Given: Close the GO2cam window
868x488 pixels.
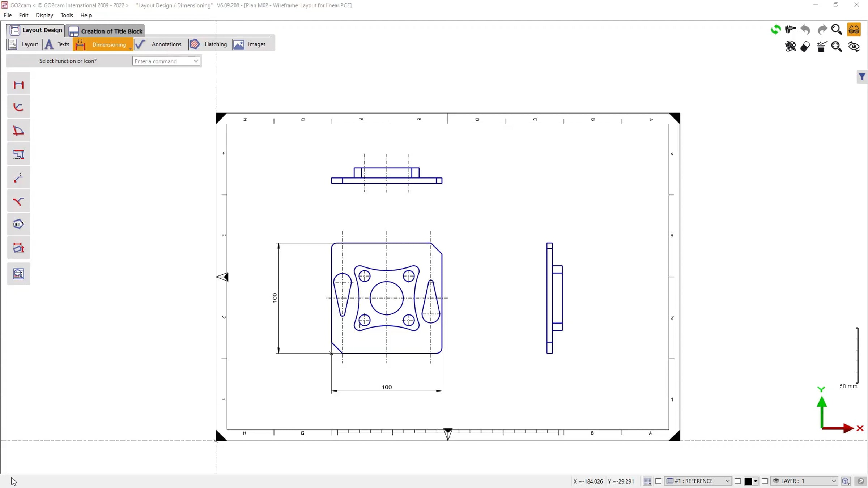Looking at the screenshot, I should pos(857,5).
